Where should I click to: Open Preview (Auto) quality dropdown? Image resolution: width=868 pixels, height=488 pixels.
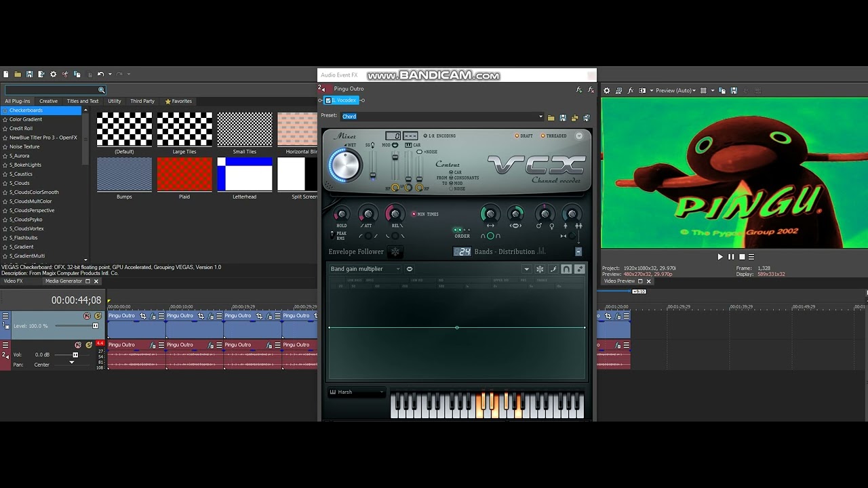[675, 90]
